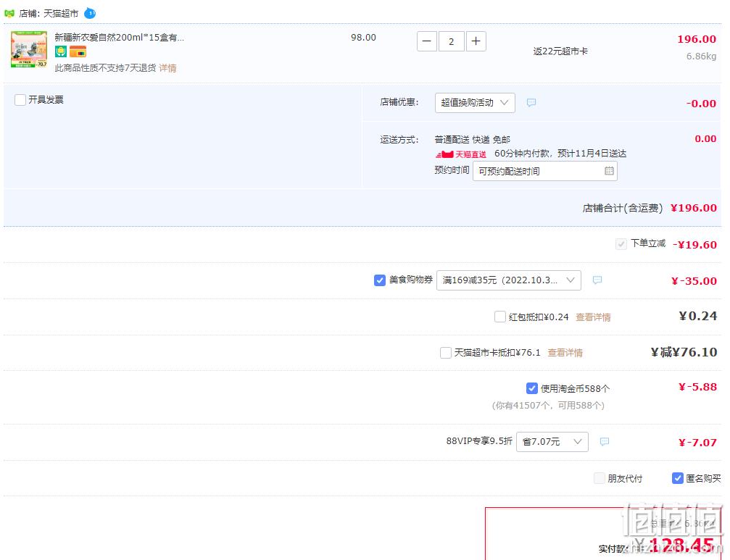Screen dimensions: 730x560
Task: Uncheck the 匿名购买 anonymous purchase checkbox
Action: click(677, 478)
